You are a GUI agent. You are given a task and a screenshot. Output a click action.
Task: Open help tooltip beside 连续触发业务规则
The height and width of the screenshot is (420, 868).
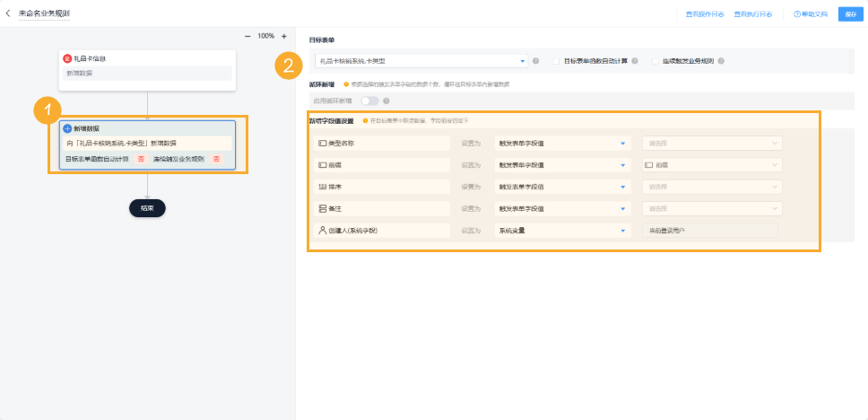(721, 61)
